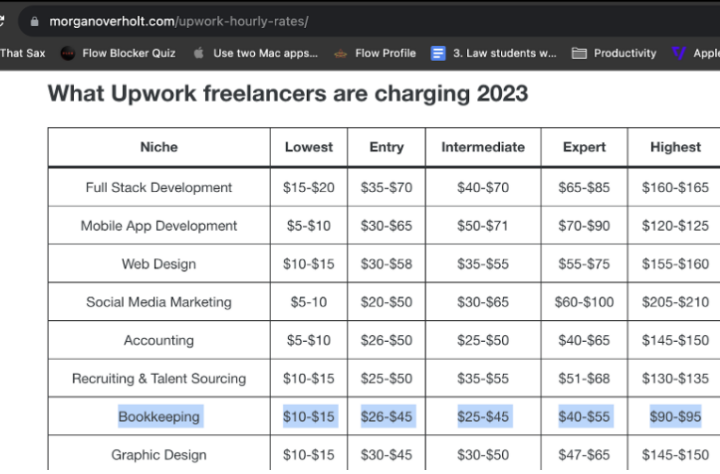Click the Expert column header

click(x=584, y=147)
